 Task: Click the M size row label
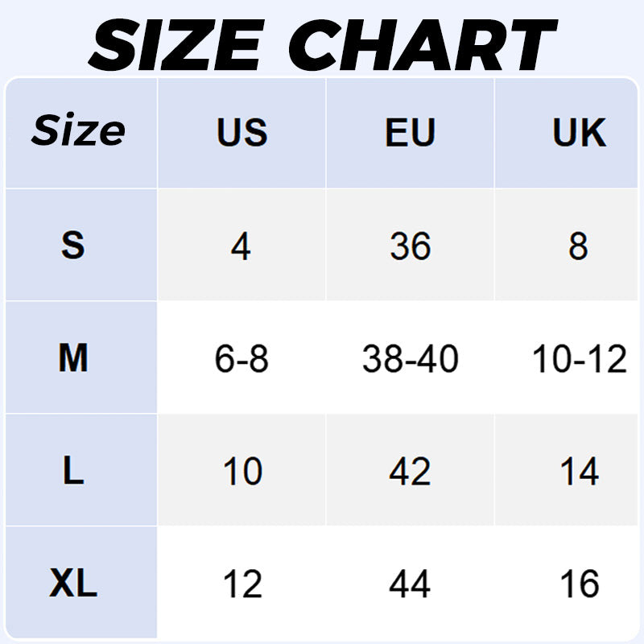tap(73, 358)
